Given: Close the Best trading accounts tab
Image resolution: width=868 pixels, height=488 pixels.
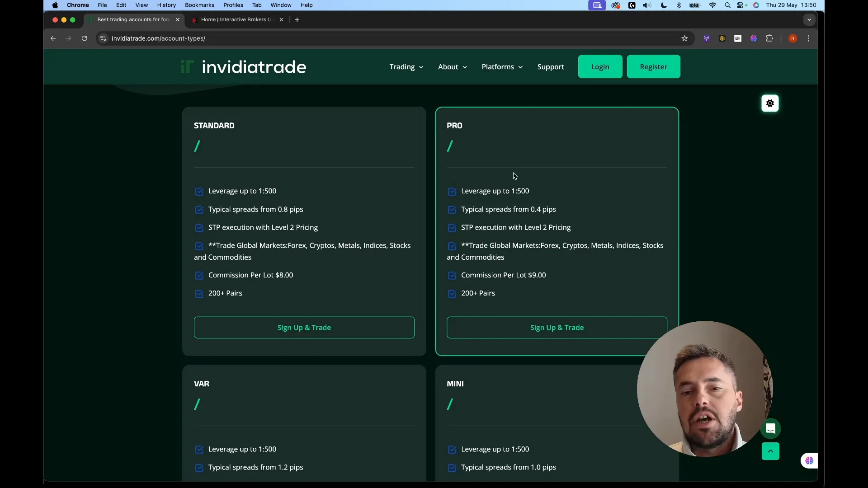Looking at the screenshot, I should click(178, 19).
